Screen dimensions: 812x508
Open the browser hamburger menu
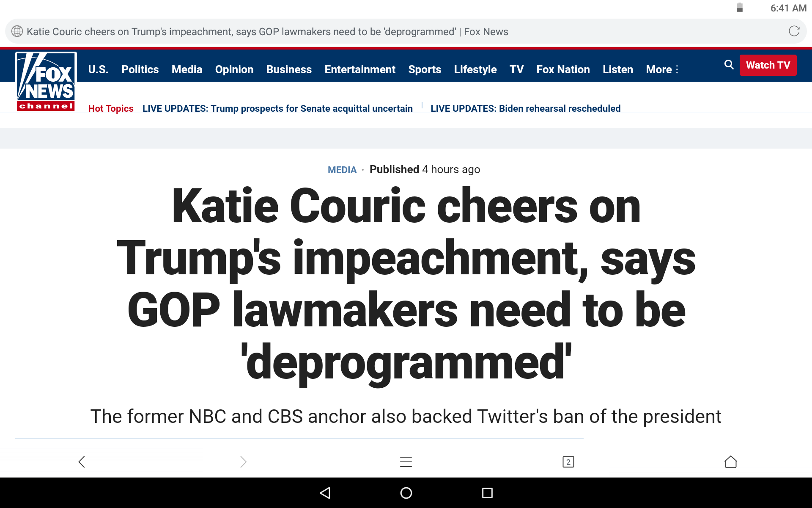click(406, 461)
